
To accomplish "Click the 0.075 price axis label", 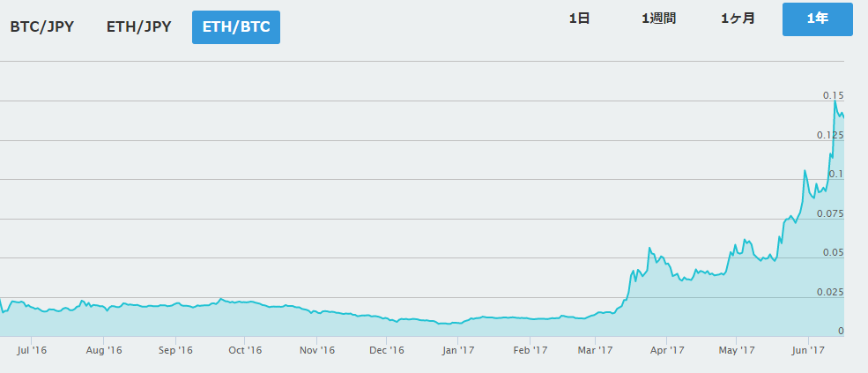I will point(831,213).
